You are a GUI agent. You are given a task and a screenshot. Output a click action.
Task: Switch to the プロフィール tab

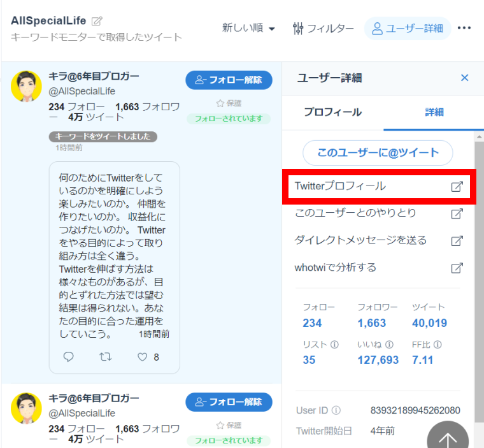(x=332, y=112)
